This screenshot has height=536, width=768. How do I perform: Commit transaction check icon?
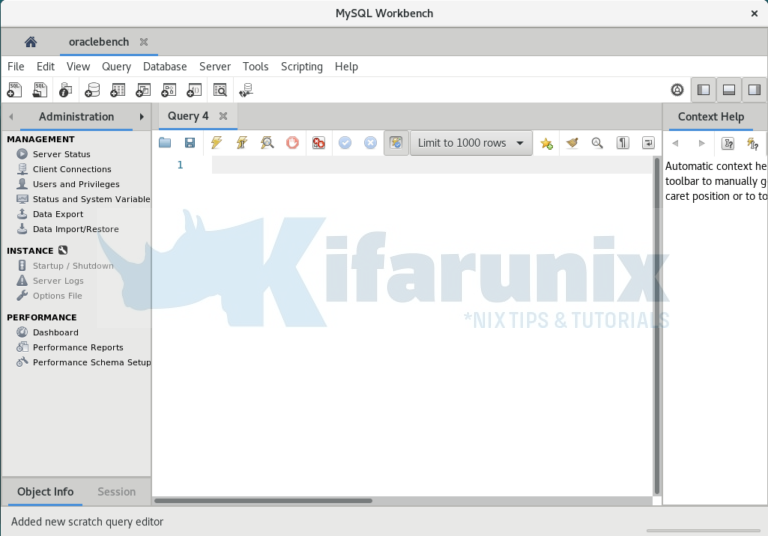(x=345, y=143)
